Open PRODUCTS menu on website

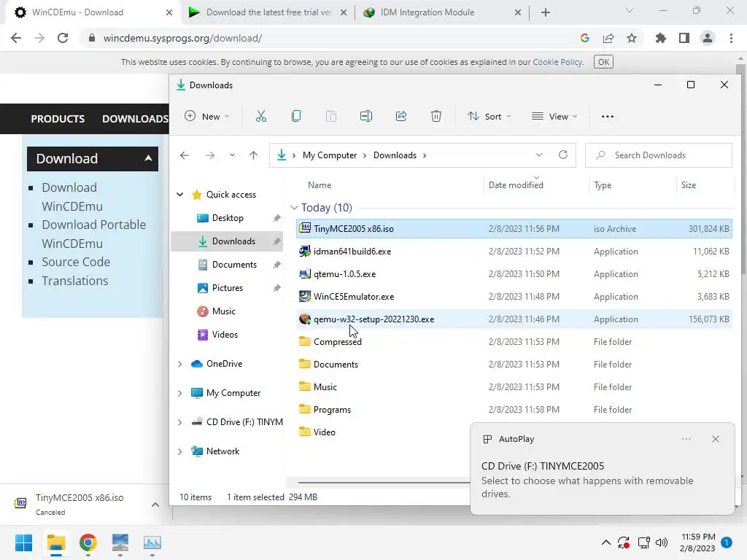click(58, 119)
